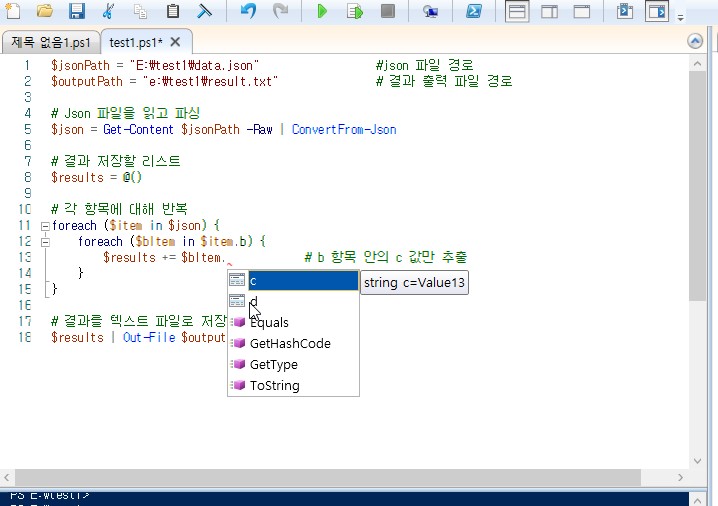Screen dimensions: 718x506
Task: Click the property icon beside c
Action: point(237,280)
